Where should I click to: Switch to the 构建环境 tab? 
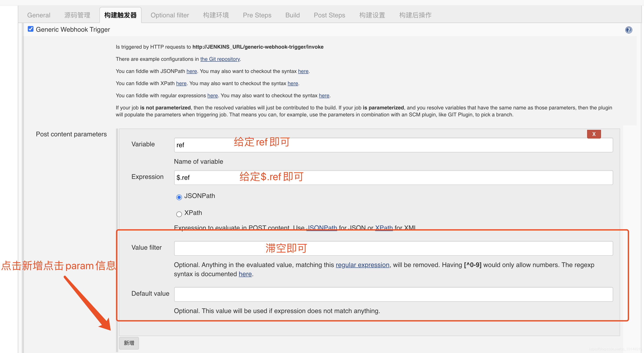point(216,15)
